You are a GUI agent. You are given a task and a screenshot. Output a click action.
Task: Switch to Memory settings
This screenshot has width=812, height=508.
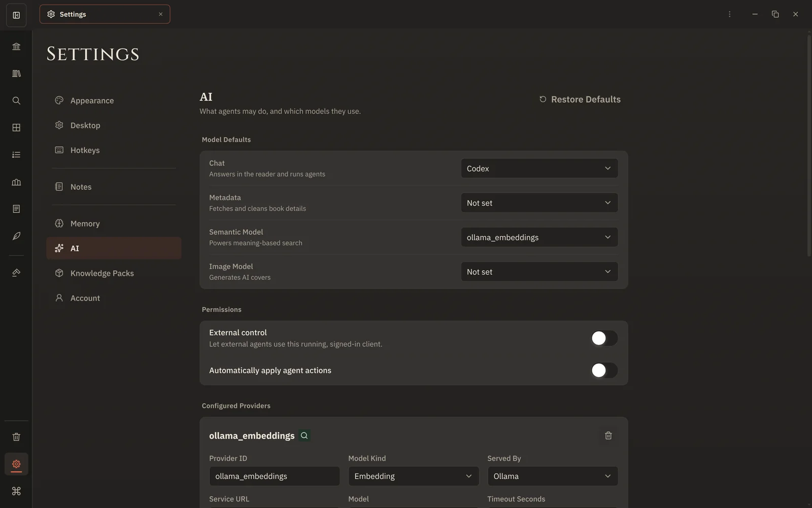(114, 224)
